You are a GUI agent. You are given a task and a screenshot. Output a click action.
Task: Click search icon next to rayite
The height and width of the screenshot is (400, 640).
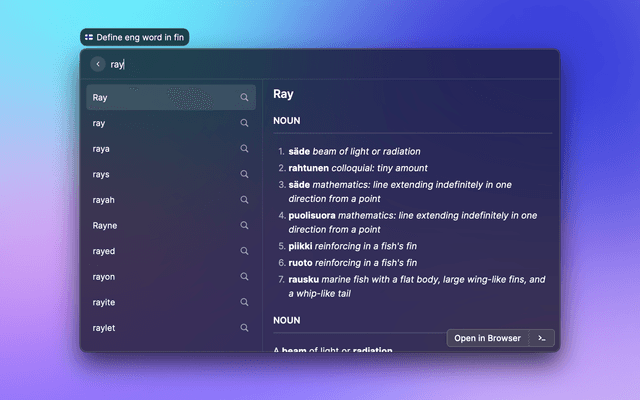[x=244, y=302]
